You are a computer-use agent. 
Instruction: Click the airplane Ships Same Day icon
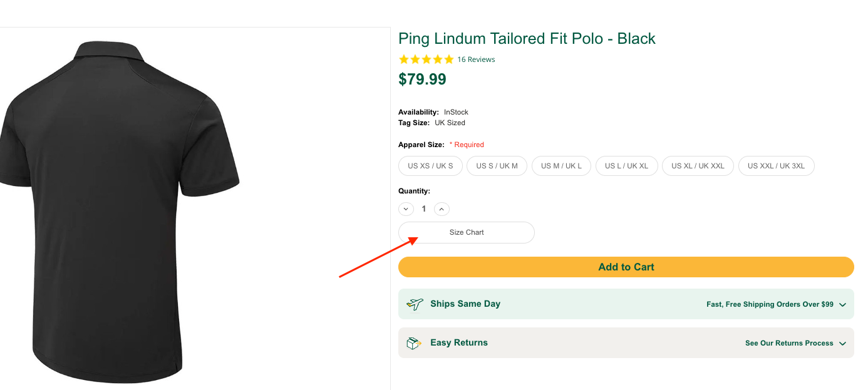(x=415, y=304)
